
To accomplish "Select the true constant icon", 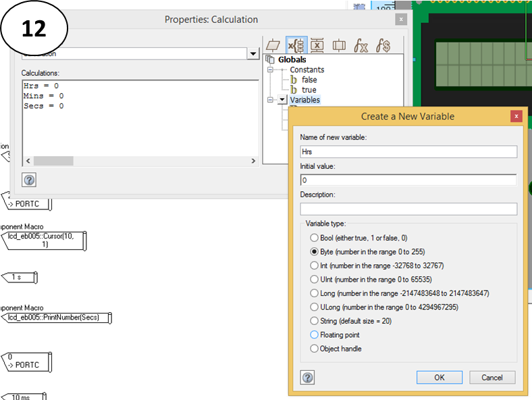I will click(294, 90).
